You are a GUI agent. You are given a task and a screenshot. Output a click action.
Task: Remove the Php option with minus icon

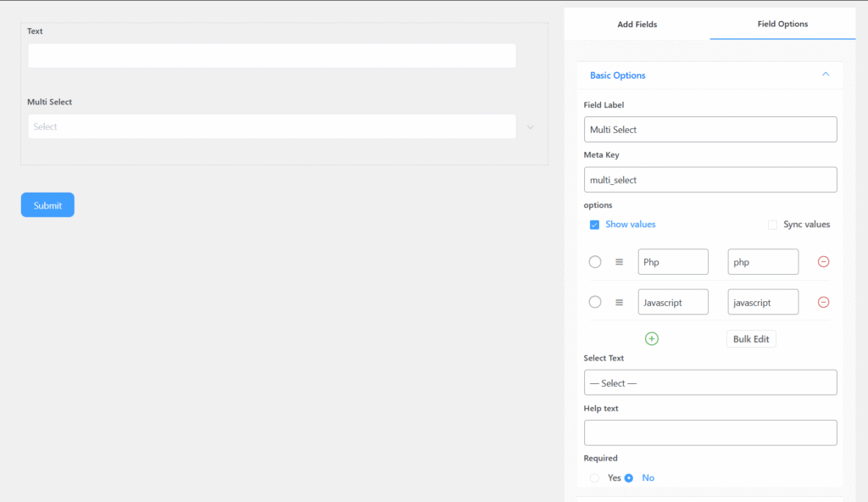coord(823,262)
